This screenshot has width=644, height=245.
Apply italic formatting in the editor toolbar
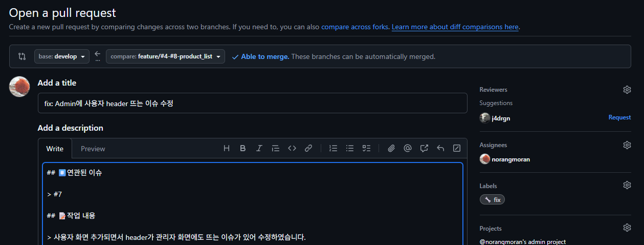(259, 149)
